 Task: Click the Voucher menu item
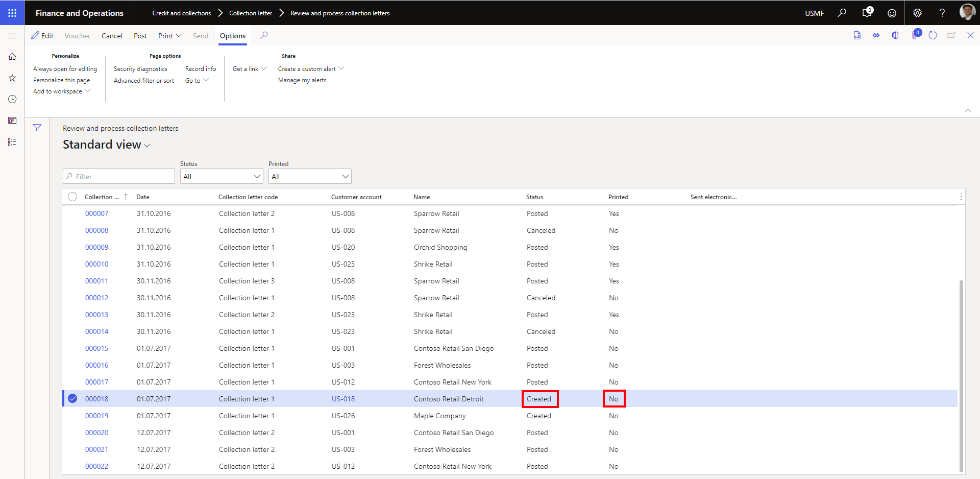point(77,36)
